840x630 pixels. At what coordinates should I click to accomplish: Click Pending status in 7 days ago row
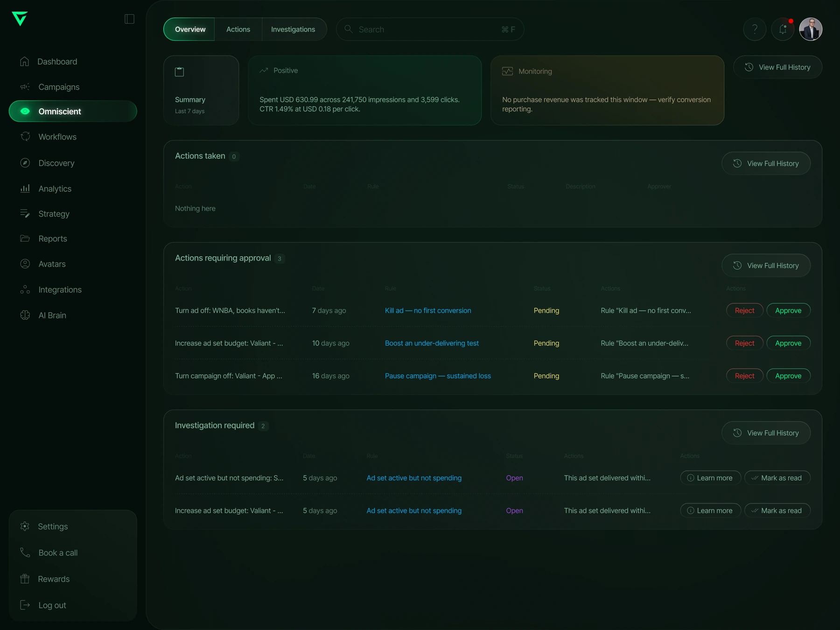coord(546,310)
